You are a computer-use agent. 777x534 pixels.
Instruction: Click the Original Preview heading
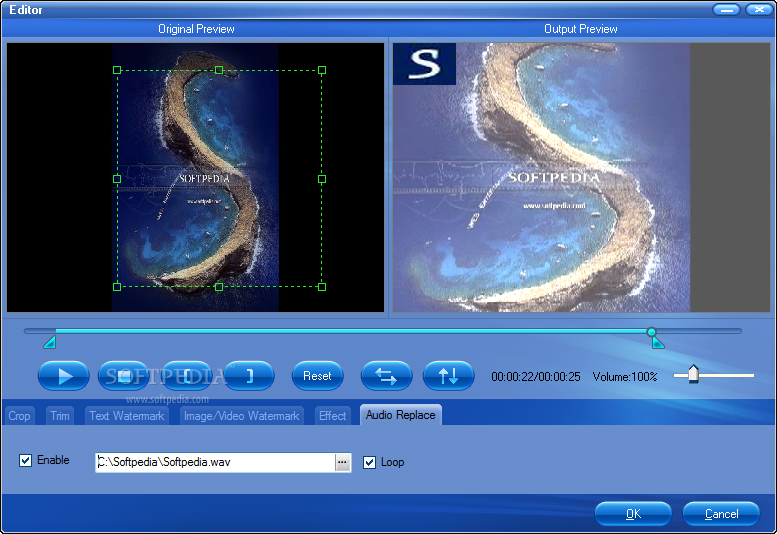tap(196, 29)
